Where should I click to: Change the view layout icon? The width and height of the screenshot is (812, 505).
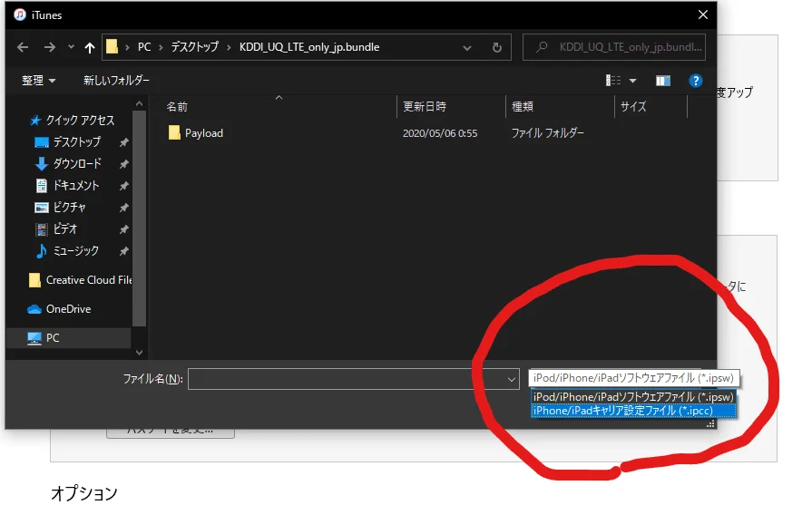click(613, 80)
